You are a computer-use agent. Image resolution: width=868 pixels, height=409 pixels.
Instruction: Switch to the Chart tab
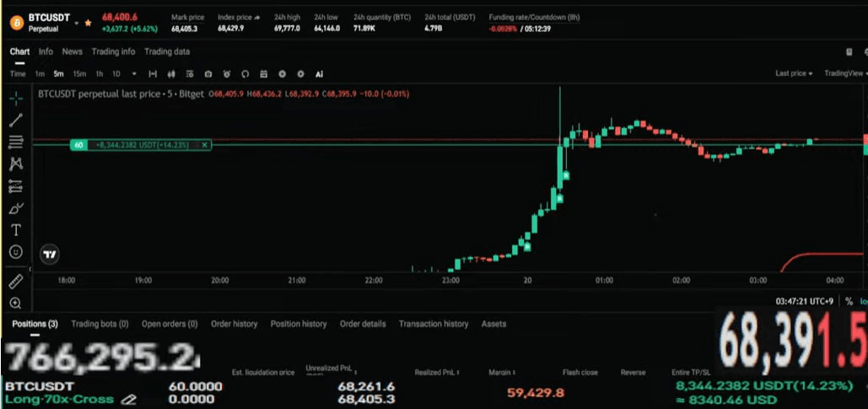tap(19, 51)
